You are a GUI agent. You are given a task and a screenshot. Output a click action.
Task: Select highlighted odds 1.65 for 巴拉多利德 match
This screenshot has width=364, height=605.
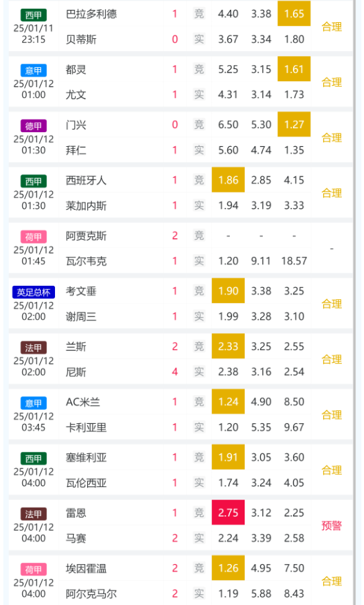pos(294,13)
